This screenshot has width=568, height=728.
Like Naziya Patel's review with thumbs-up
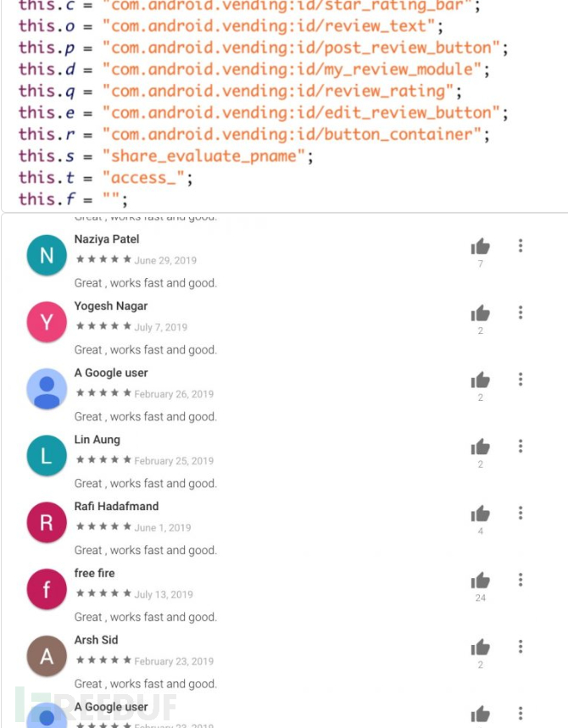coord(480,247)
